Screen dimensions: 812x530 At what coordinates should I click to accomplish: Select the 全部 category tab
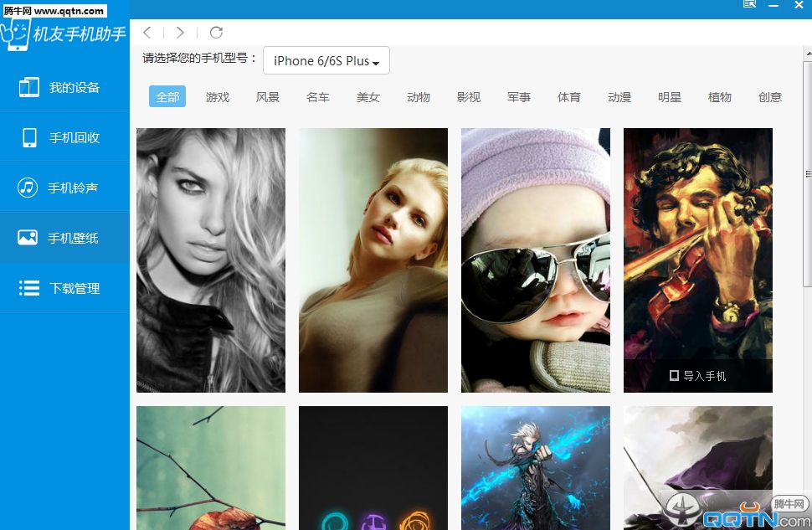(167, 97)
